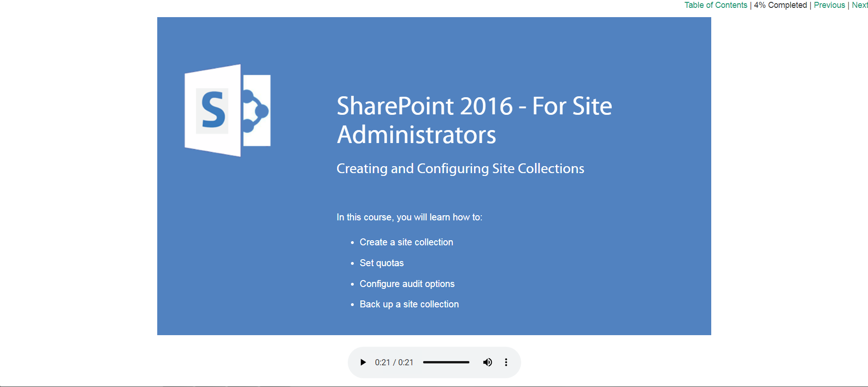Mute the audio player volume
The image size is (868, 387).
pyautogui.click(x=487, y=362)
